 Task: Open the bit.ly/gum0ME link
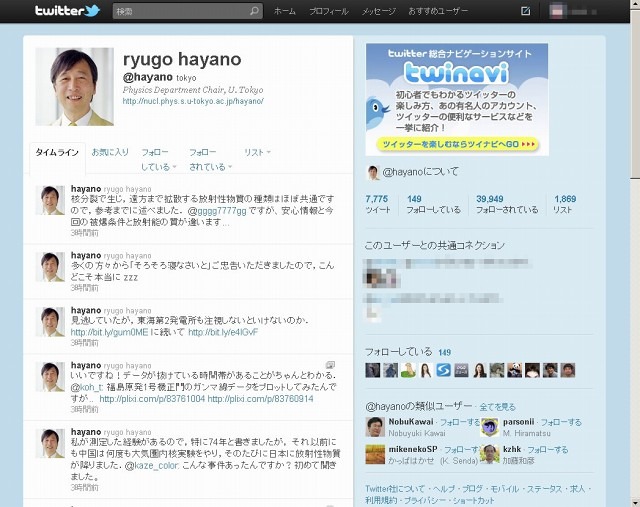pos(109,332)
